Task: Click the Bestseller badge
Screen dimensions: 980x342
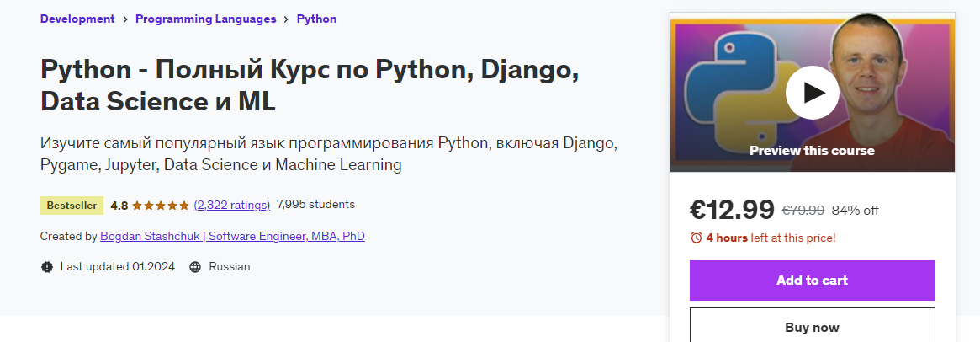Action: click(72, 205)
